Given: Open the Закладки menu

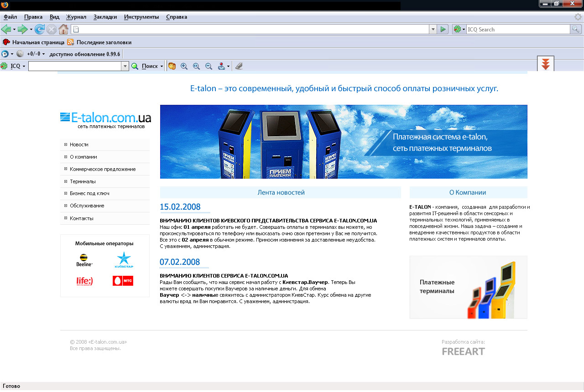Looking at the screenshot, I should [105, 17].
